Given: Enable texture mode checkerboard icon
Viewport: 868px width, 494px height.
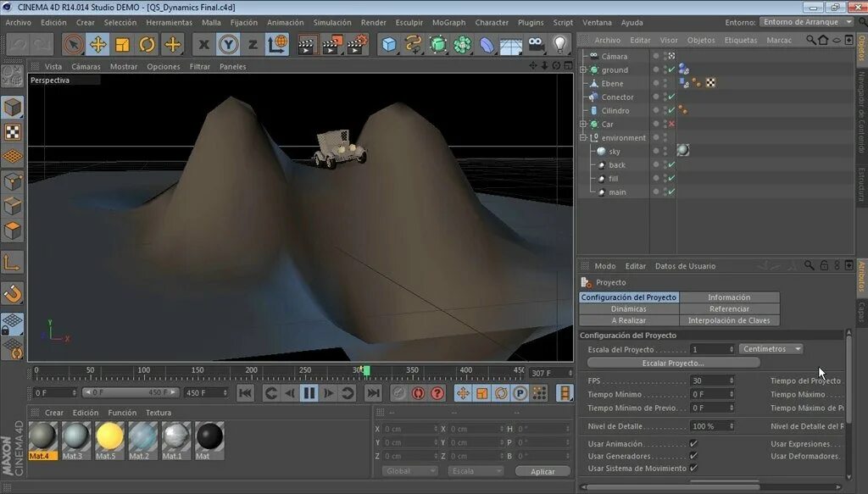Looking at the screenshot, I should click(x=12, y=132).
